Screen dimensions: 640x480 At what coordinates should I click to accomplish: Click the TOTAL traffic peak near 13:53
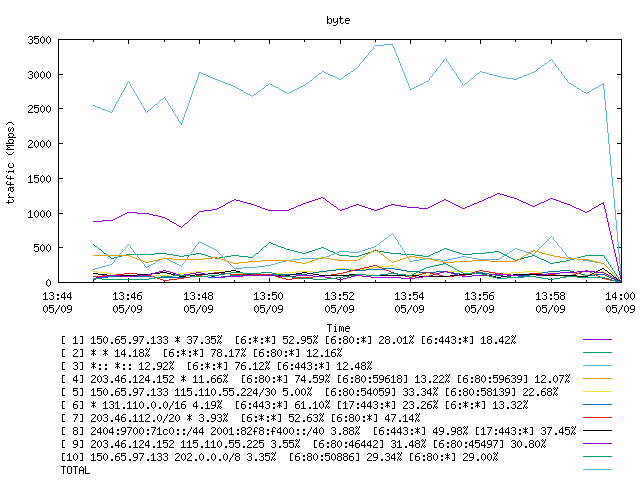pyautogui.click(x=384, y=45)
